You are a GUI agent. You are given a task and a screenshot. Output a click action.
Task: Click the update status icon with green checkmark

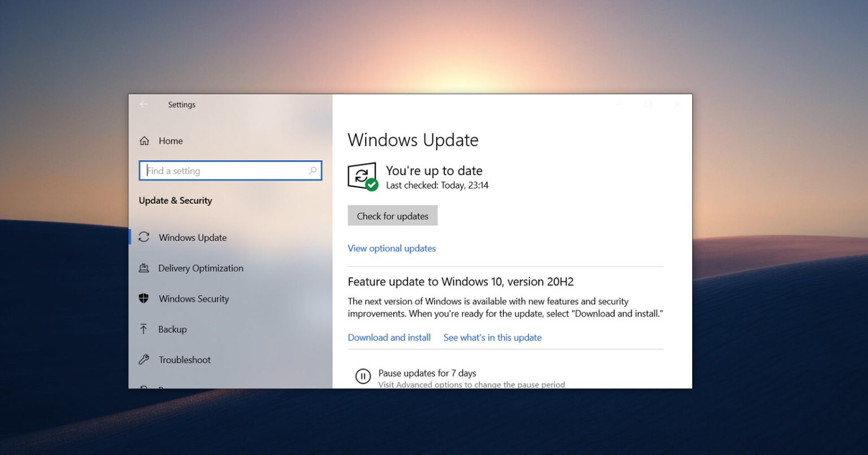click(362, 177)
